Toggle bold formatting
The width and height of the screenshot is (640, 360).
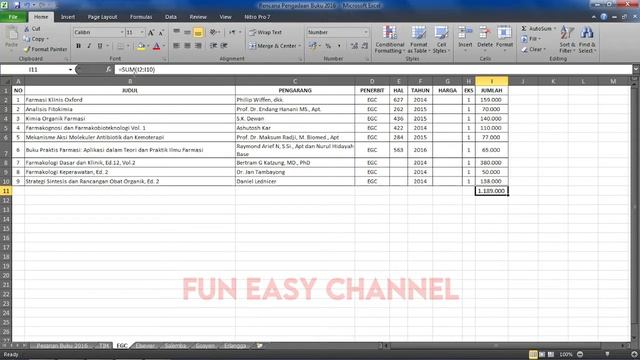[x=78, y=46]
